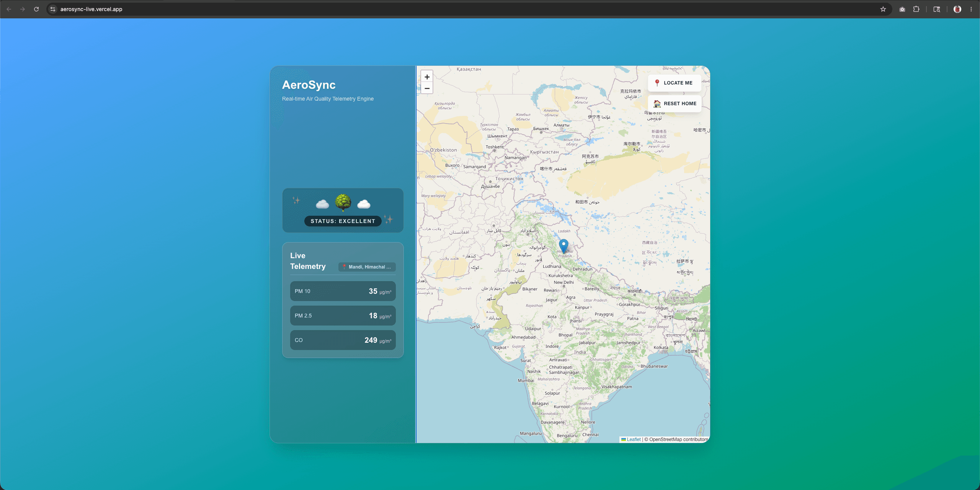
Task: View site information icon in address bar
Action: click(53, 9)
